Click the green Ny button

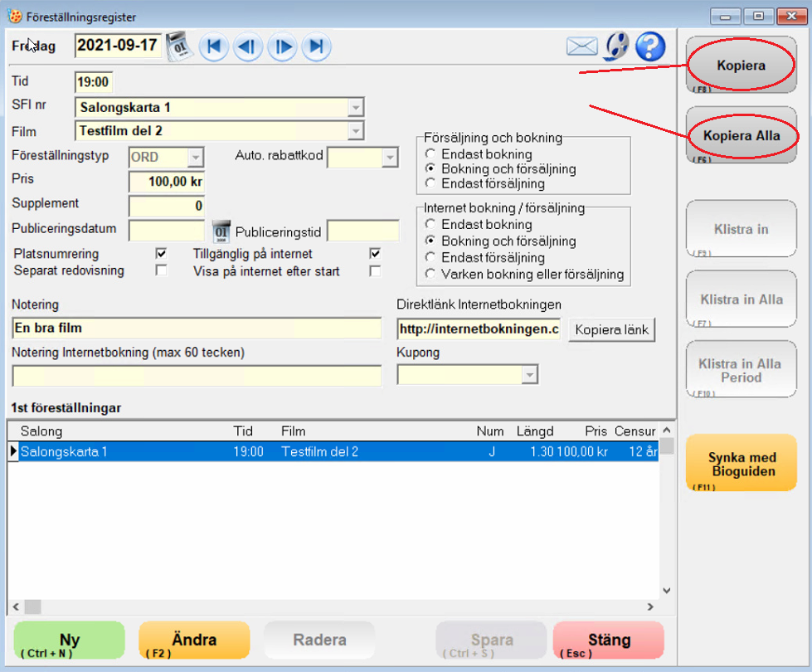coord(70,640)
